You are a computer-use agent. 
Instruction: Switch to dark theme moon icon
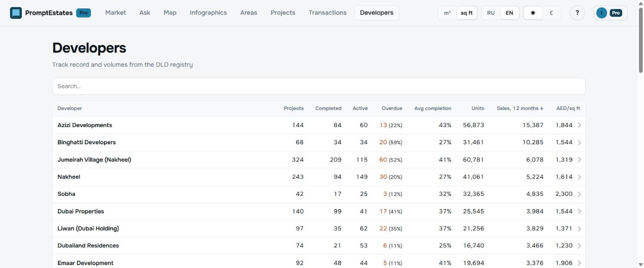(x=551, y=13)
